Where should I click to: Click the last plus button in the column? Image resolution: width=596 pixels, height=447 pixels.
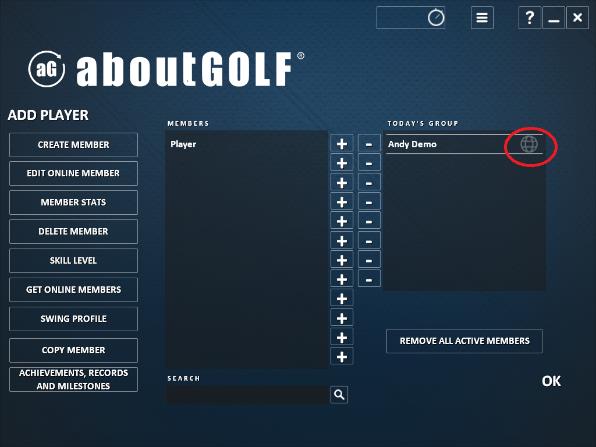pos(342,357)
